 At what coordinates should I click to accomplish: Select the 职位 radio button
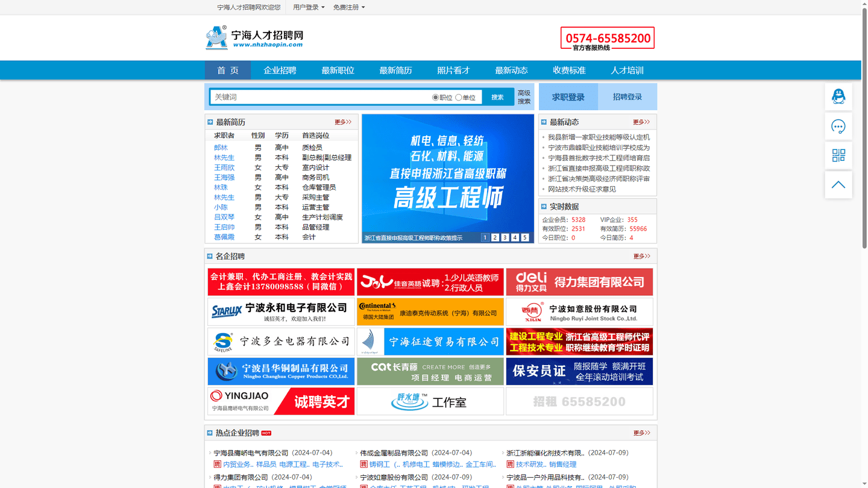[435, 98]
